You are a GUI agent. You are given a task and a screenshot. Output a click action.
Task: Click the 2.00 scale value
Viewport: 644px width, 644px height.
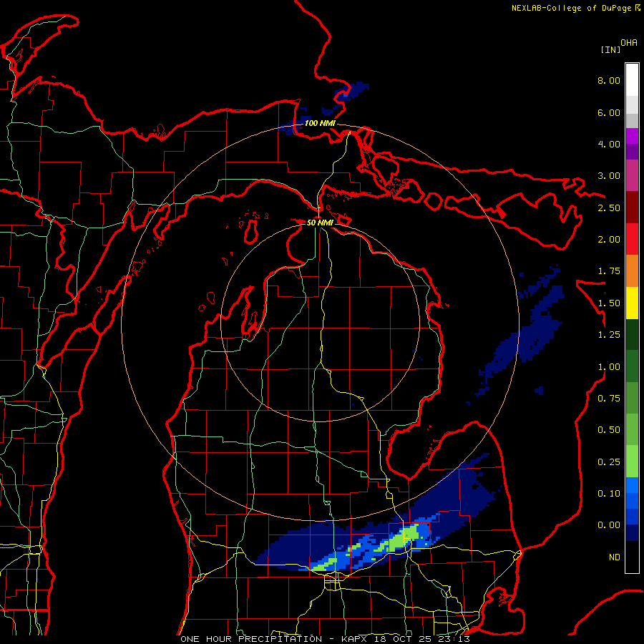click(x=609, y=240)
